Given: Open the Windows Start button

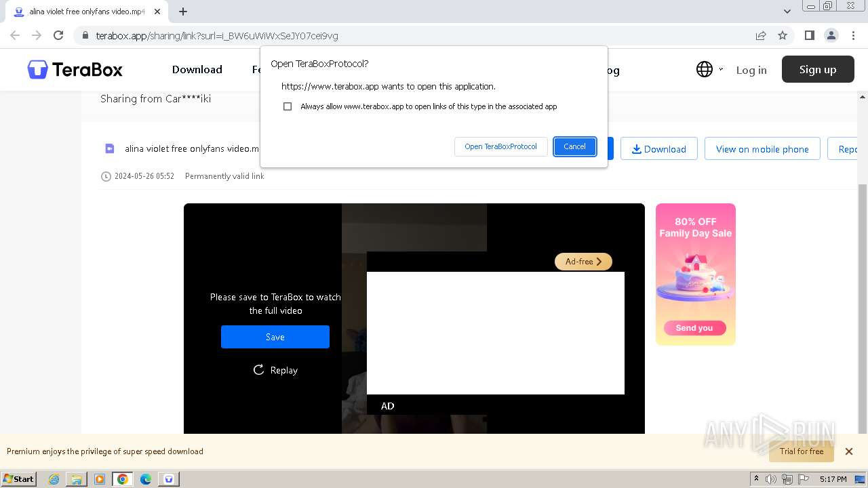Looking at the screenshot, I should [19, 479].
